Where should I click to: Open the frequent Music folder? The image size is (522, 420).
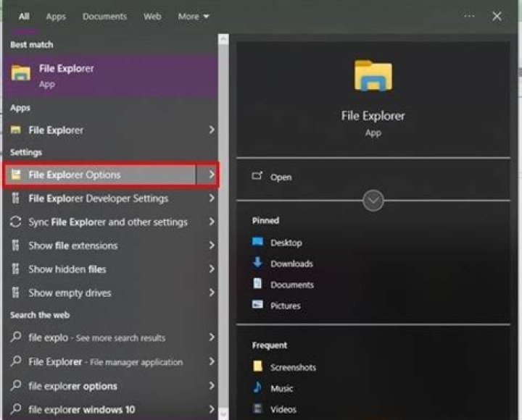point(281,388)
